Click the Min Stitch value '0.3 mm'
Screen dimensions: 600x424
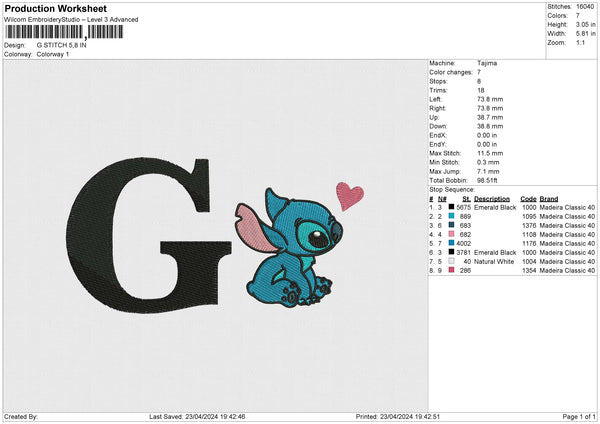488,162
